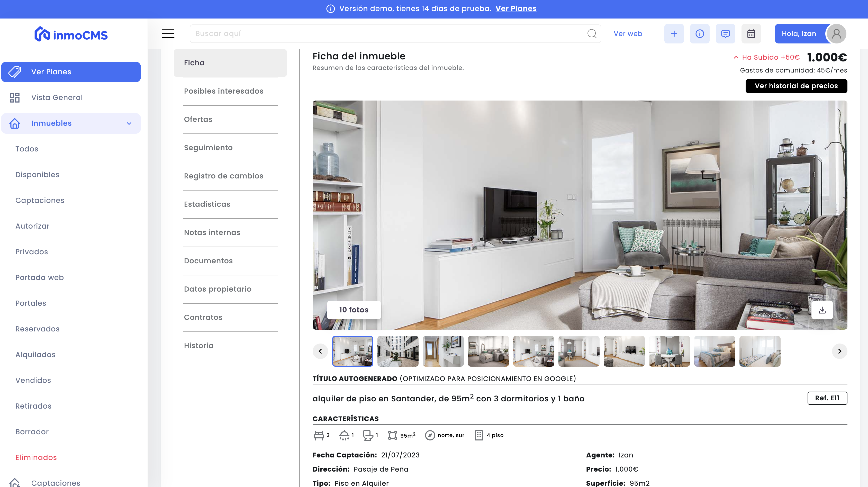This screenshot has height=487, width=868.
Task: Select Disponibles in sidebar
Action: tap(37, 175)
